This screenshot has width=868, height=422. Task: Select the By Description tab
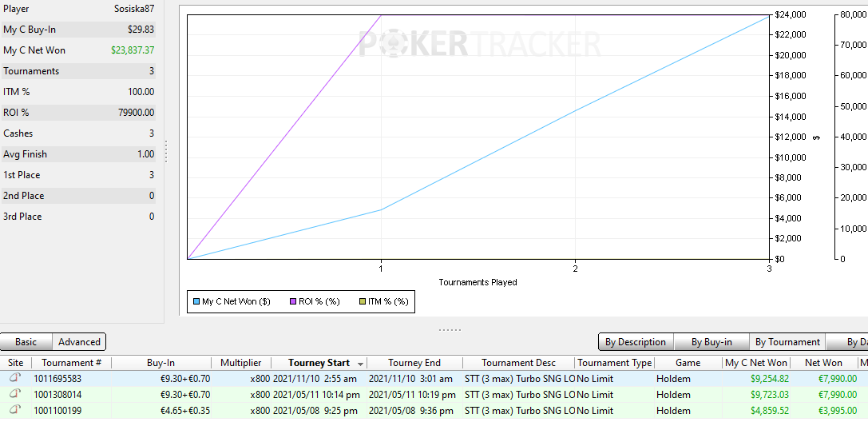[635, 342]
